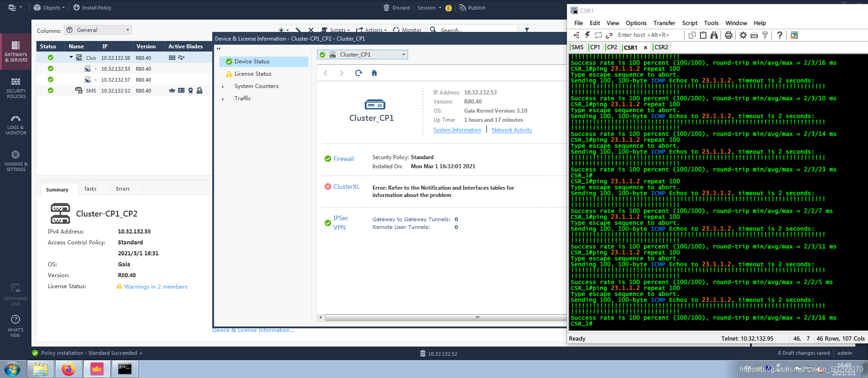Click the SecureCRT Print icon
The width and height of the screenshot is (868, 378).
click(x=728, y=35)
